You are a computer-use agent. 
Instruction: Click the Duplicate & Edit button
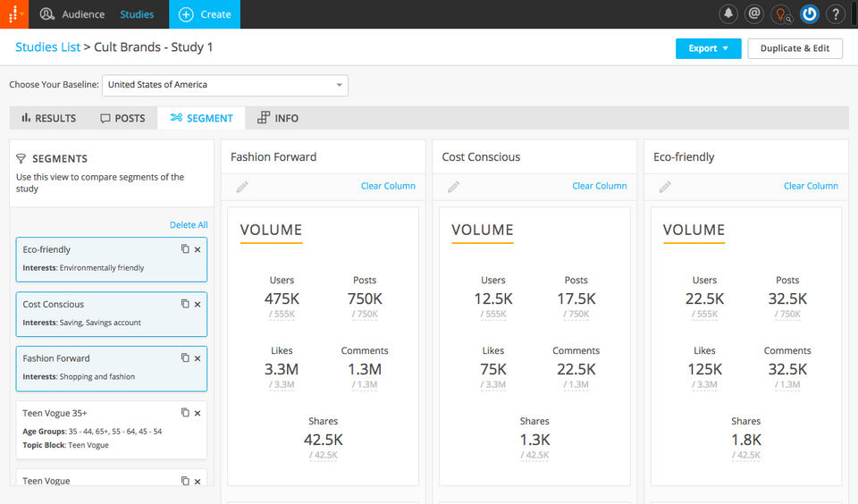795,48
